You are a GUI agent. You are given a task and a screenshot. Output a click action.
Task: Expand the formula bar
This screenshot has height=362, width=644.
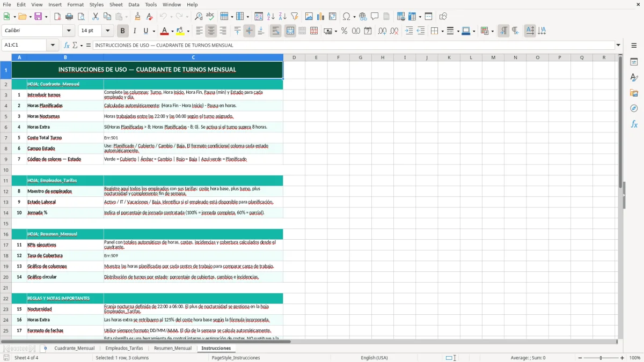[x=618, y=45]
